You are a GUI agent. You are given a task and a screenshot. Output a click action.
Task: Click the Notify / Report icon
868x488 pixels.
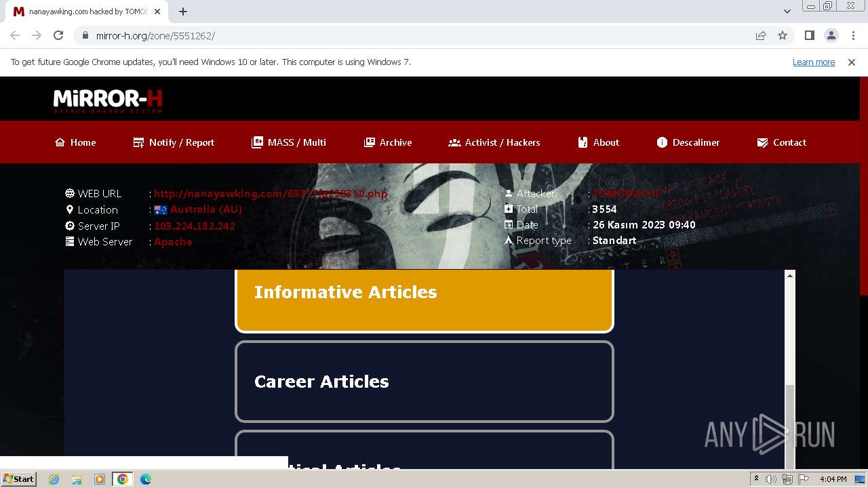point(139,142)
